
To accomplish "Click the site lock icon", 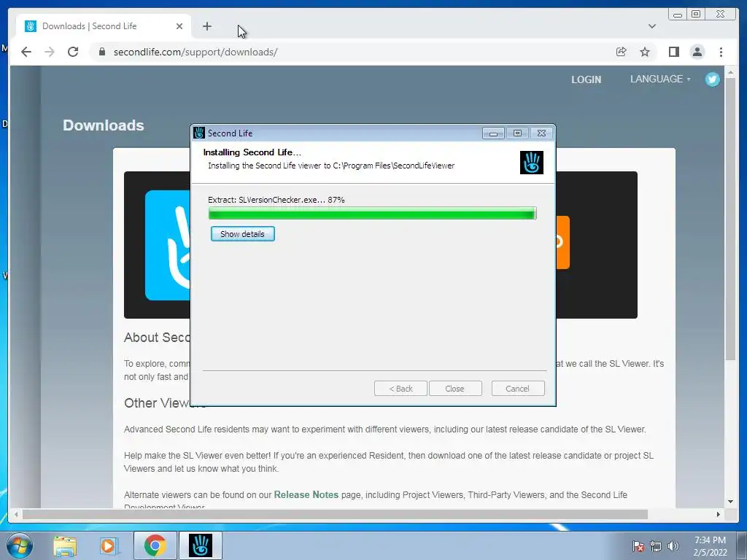I will [x=102, y=52].
